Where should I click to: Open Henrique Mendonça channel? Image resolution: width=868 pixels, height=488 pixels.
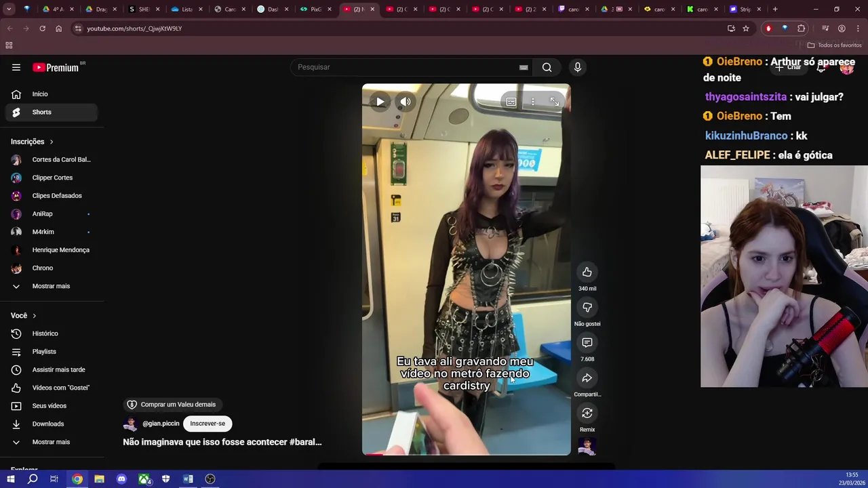click(x=52, y=250)
